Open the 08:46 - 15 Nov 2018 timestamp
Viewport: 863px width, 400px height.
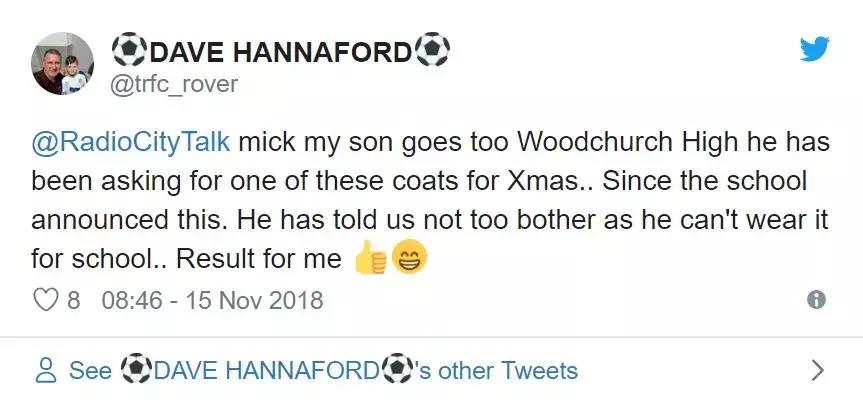coord(212,299)
